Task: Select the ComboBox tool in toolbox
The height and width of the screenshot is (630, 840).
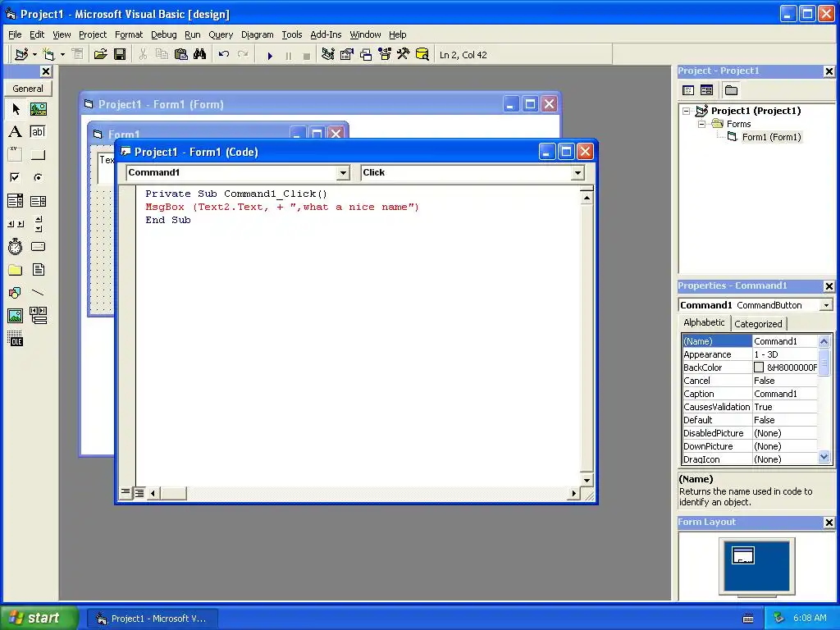Action: tap(16, 201)
